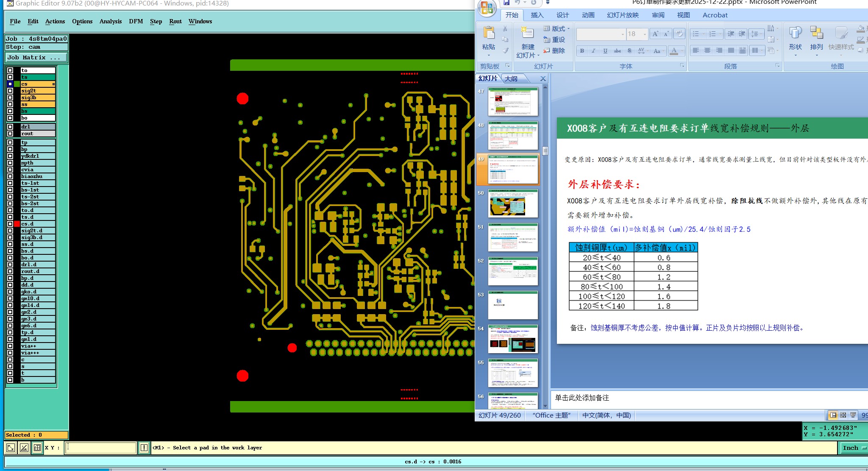Toggle the checkbox for the cs.d layer
Screen dimensions: 868x471
pyautogui.click(x=10, y=224)
